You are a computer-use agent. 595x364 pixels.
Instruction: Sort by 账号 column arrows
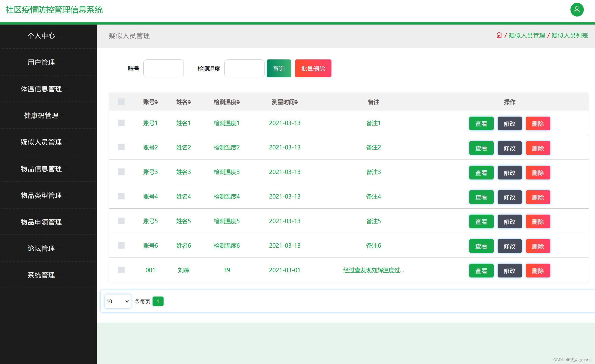pos(156,102)
